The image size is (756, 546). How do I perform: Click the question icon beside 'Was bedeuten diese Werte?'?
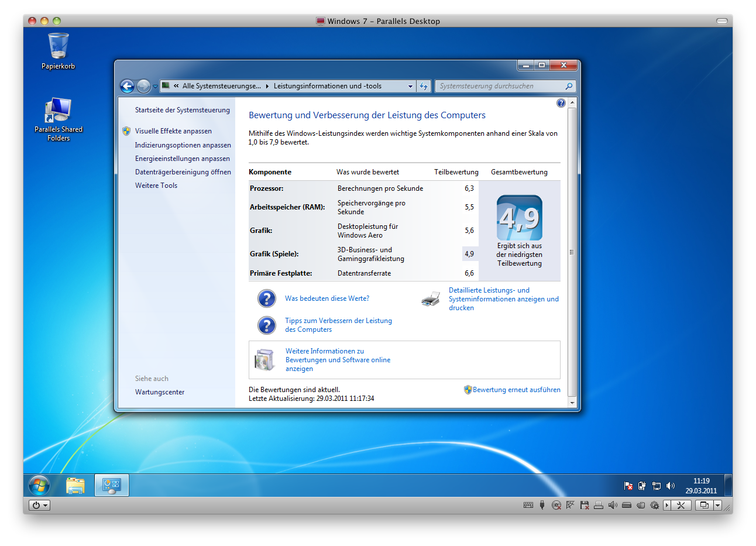point(267,298)
